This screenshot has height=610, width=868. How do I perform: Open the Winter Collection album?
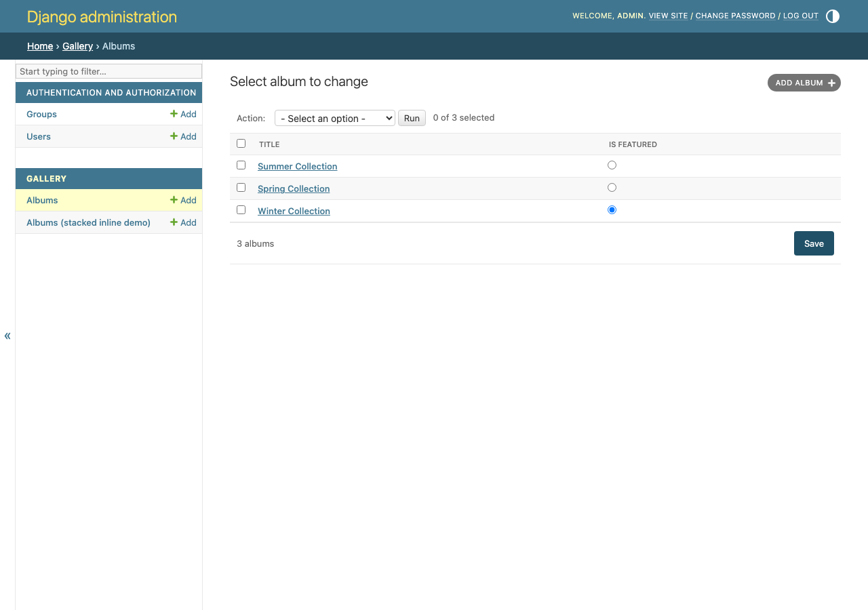pos(294,211)
